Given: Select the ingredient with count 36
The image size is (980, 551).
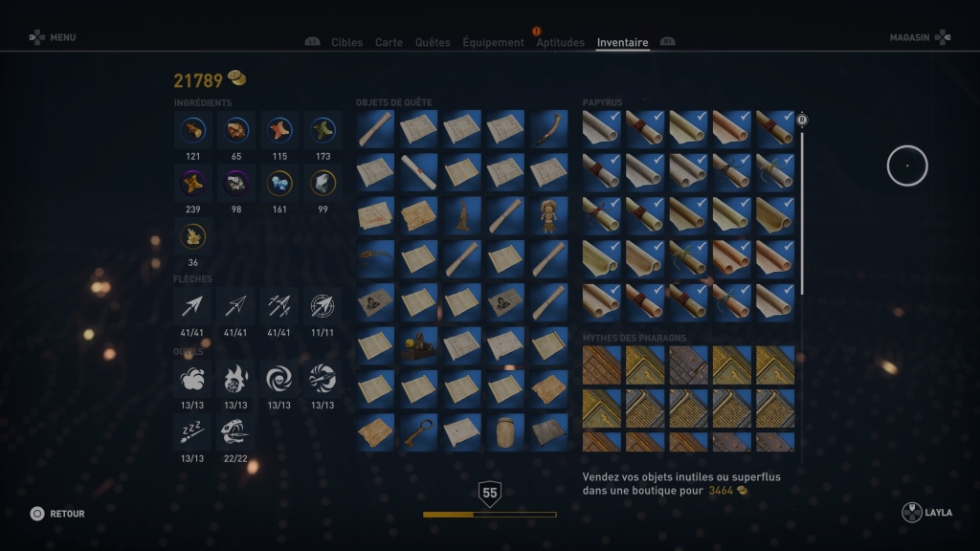Looking at the screenshot, I should pos(192,237).
